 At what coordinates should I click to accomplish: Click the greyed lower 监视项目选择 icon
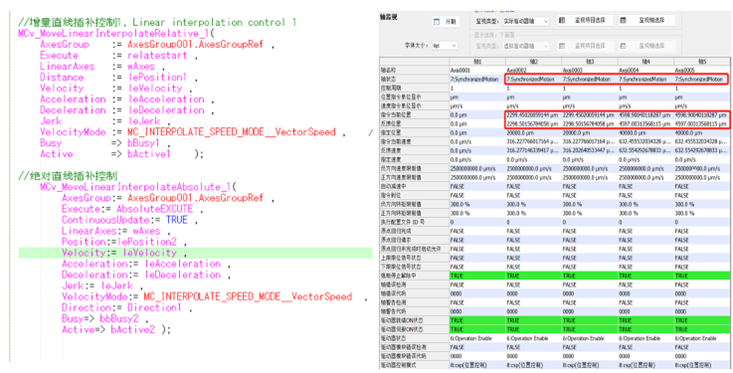coord(562,46)
